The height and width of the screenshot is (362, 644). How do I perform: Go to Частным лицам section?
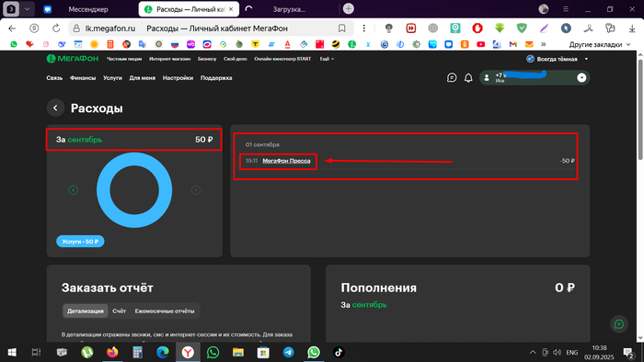[124, 59]
